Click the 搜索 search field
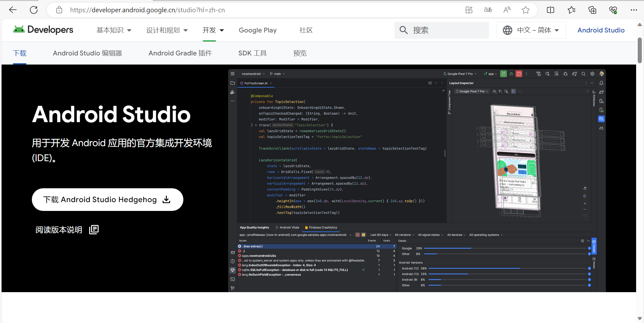The width and height of the screenshot is (644, 323). [x=441, y=30]
